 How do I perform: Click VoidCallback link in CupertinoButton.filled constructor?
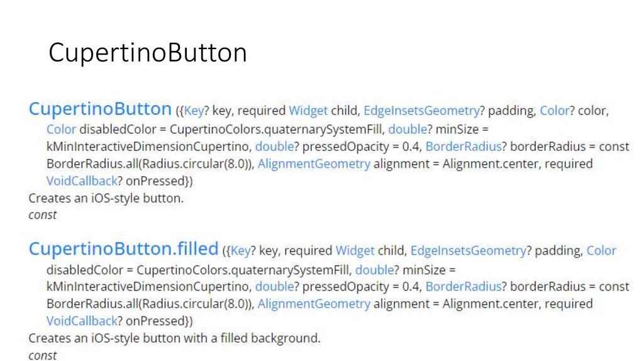(x=82, y=321)
